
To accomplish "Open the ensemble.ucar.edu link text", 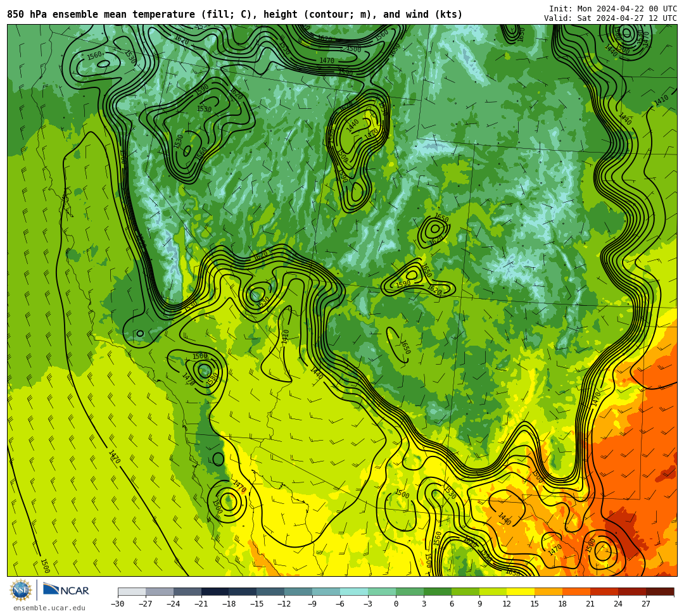I will pos(49,608).
